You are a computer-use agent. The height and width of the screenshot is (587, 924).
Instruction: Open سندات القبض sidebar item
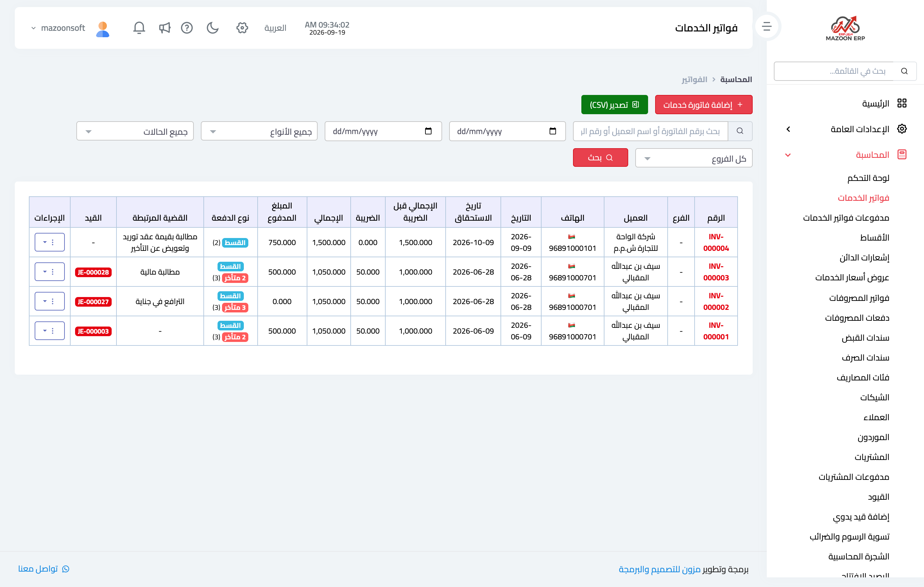click(x=865, y=338)
